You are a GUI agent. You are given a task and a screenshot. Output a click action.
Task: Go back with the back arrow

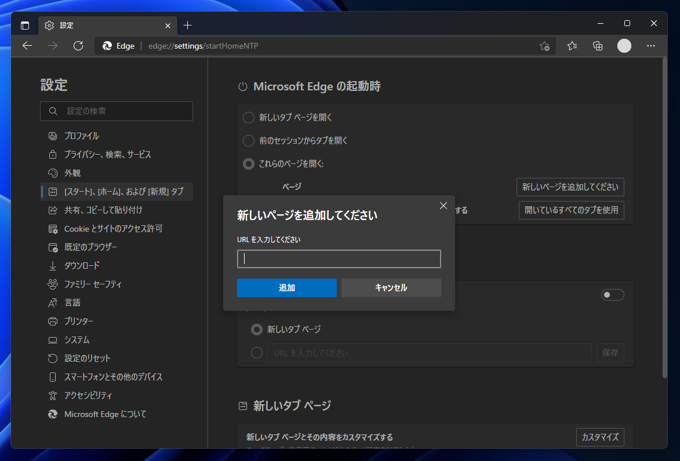27,46
